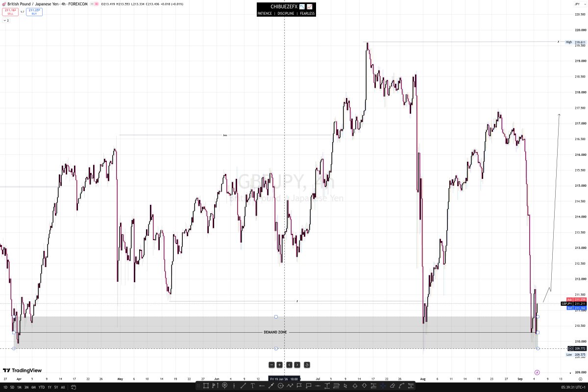Select the diagonal trend line tool

click(244, 386)
